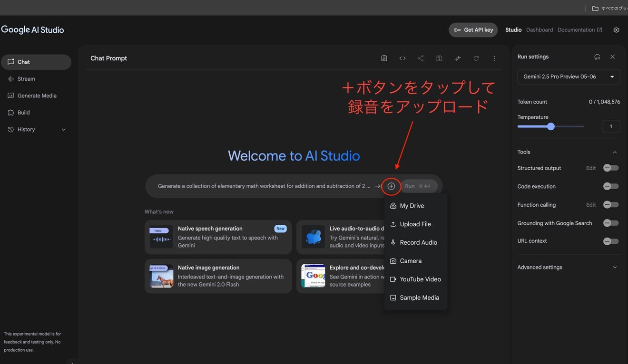The width and height of the screenshot is (628, 364).
Task: Switch to the Dashboard tab
Action: tap(540, 30)
